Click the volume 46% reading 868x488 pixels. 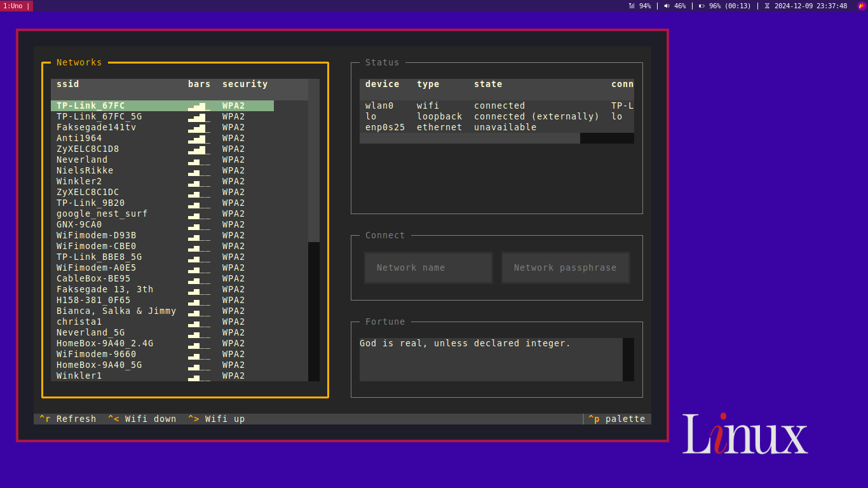click(680, 6)
